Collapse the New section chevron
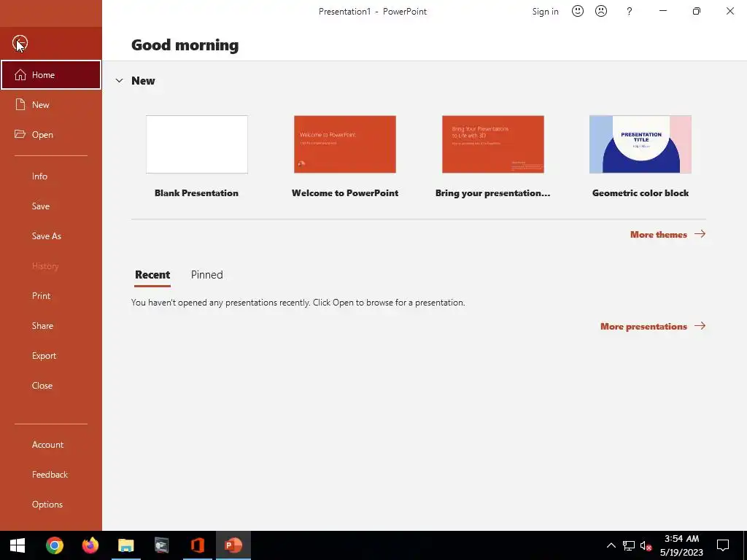The width and height of the screenshot is (747, 560). point(119,80)
